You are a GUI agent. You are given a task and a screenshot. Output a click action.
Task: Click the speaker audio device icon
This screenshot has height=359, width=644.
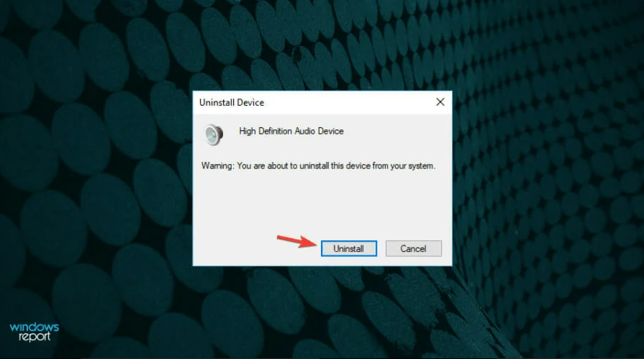[214, 135]
